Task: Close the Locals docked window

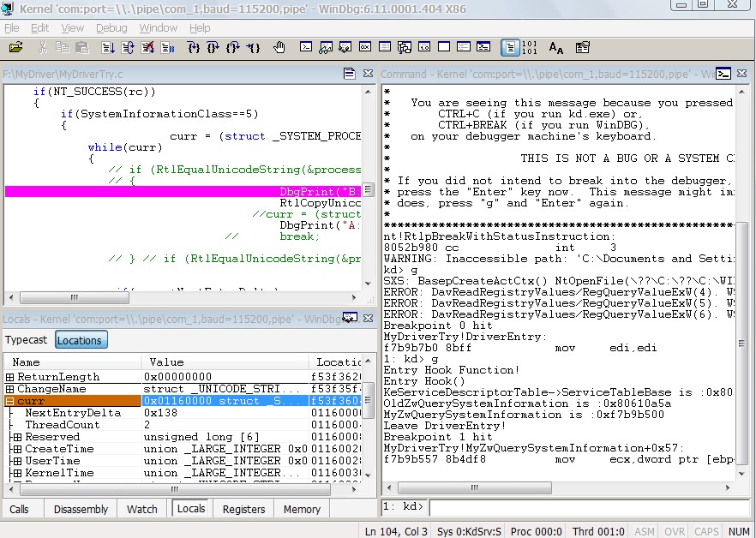Action: coord(368,318)
